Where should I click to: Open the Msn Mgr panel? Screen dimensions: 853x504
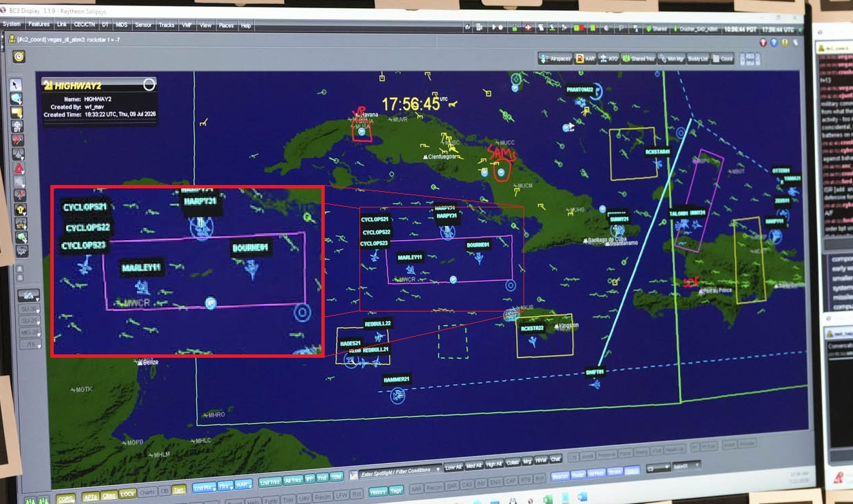(671, 58)
